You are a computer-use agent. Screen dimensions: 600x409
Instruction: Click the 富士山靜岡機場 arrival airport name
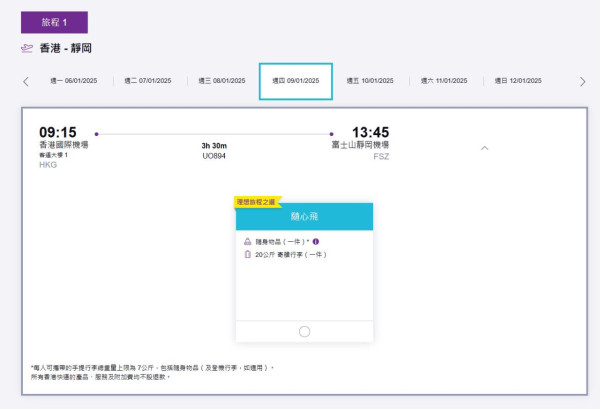point(360,145)
